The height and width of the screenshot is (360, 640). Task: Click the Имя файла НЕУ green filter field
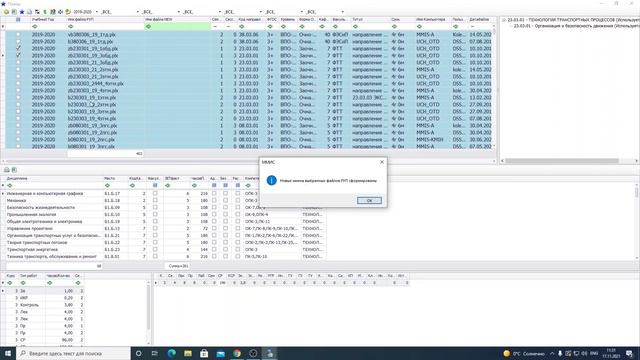pos(177,27)
